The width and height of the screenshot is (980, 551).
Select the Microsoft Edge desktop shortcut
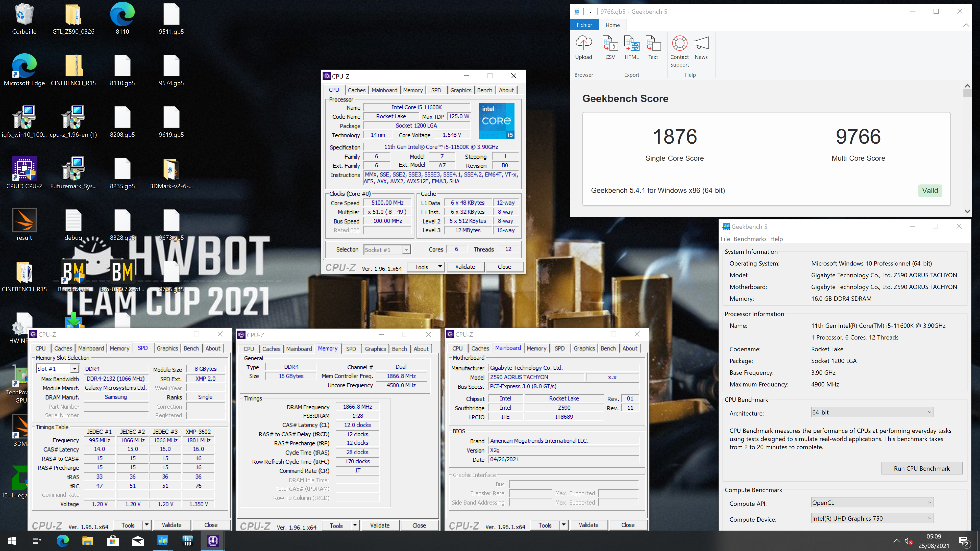click(x=24, y=70)
